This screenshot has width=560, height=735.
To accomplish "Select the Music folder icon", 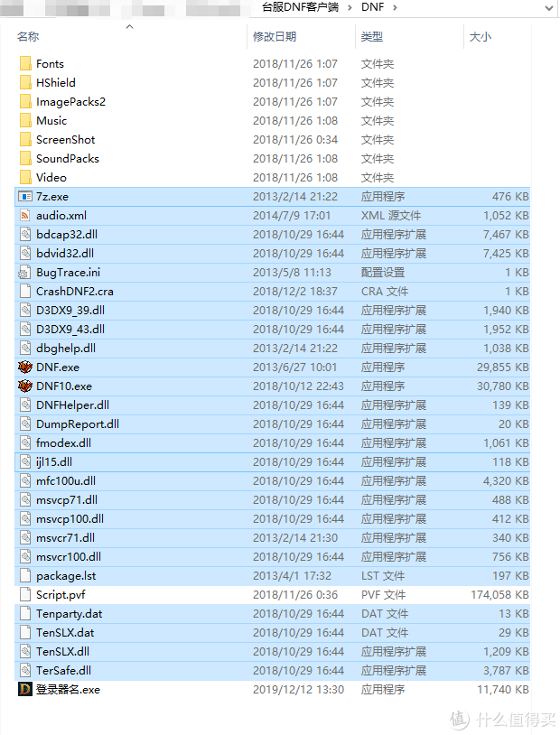I will [25, 120].
